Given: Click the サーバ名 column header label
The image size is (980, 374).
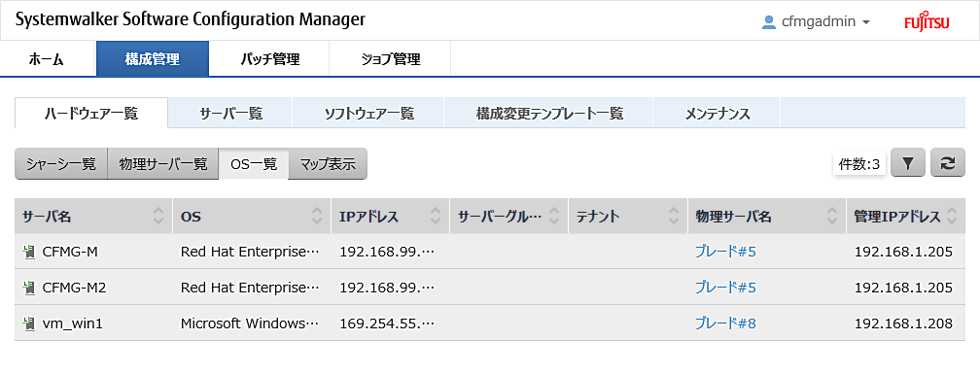Looking at the screenshot, I should 47,216.
